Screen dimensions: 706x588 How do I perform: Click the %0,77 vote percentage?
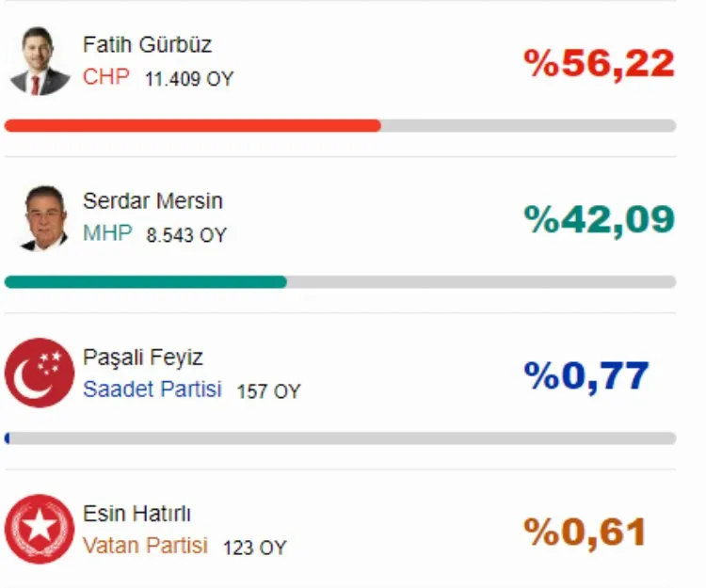[x=586, y=376]
